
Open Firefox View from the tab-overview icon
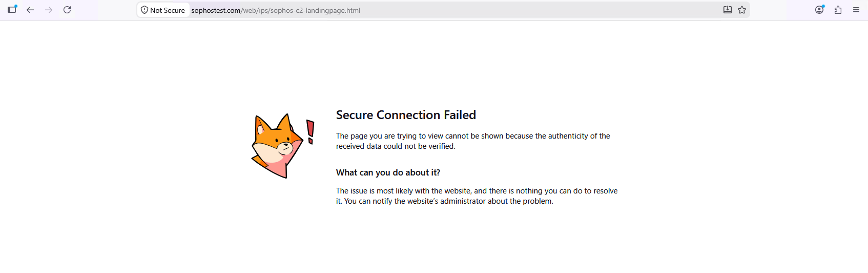(12, 9)
